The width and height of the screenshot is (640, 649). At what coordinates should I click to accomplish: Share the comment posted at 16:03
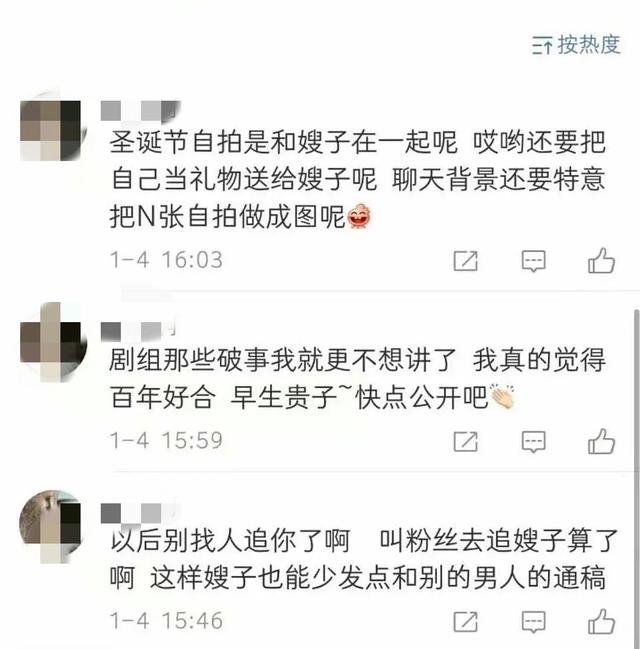[x=465, y=261]
